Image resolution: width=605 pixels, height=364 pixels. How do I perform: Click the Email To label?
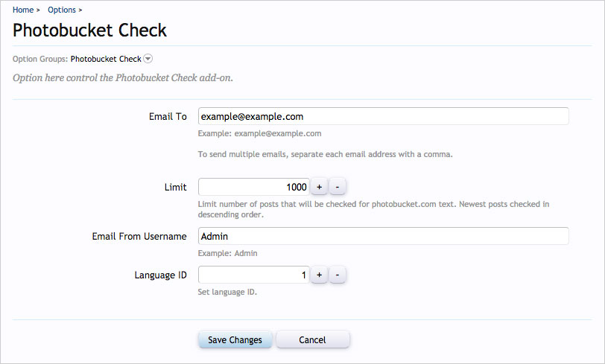tap(168, 116)
